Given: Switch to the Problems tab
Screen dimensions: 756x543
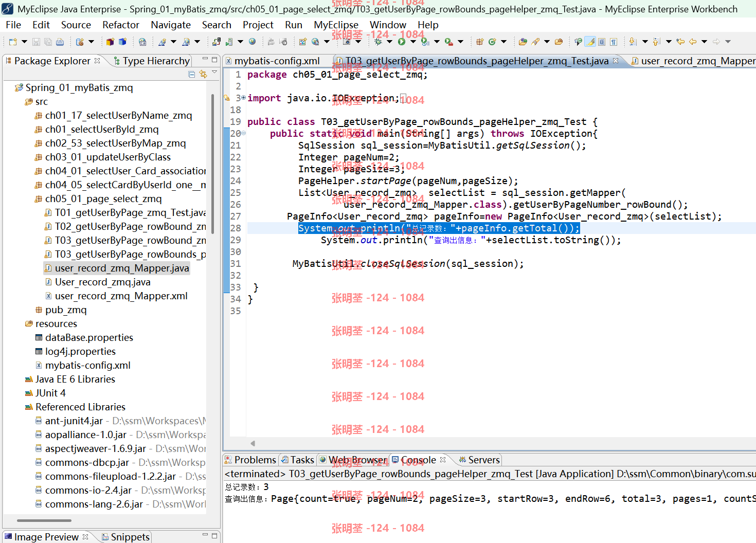Looking at the screenshot, I should pos(251,460).
